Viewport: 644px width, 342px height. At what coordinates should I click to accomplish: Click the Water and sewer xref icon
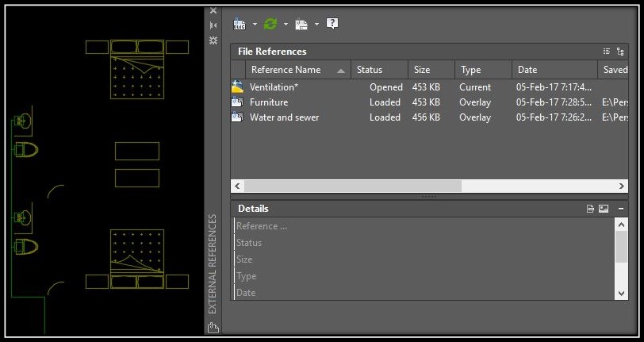(237, 117)
